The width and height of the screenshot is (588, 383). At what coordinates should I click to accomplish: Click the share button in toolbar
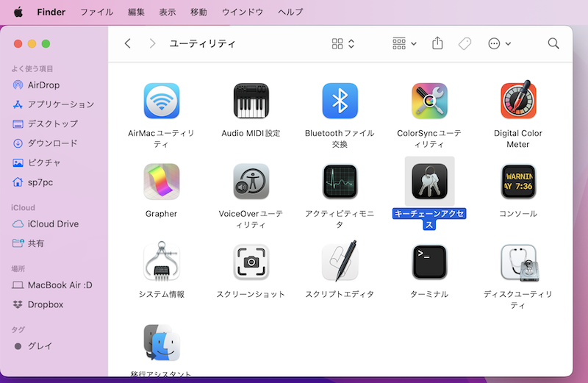tap(437, 44)
